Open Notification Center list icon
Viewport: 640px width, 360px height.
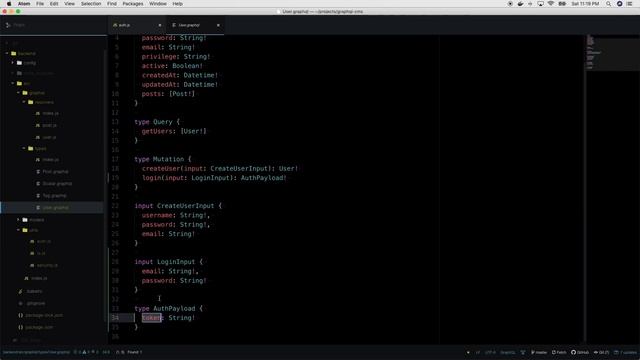[x=629, y=4]
